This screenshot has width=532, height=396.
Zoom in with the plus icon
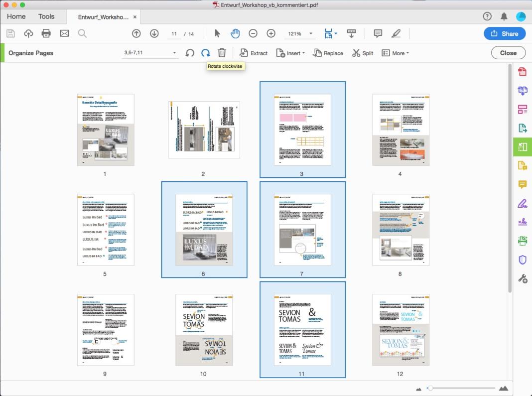(271, 33)
